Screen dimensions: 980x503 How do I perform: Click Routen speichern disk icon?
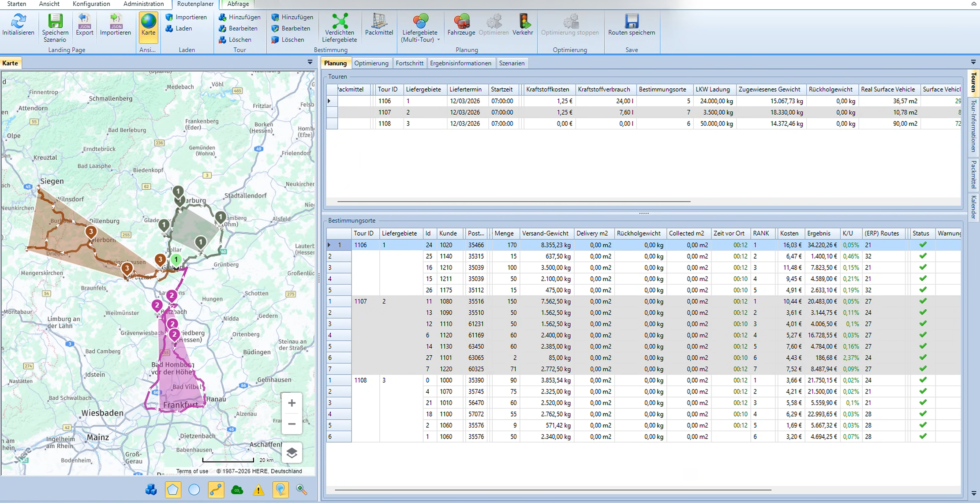[632, 21]
